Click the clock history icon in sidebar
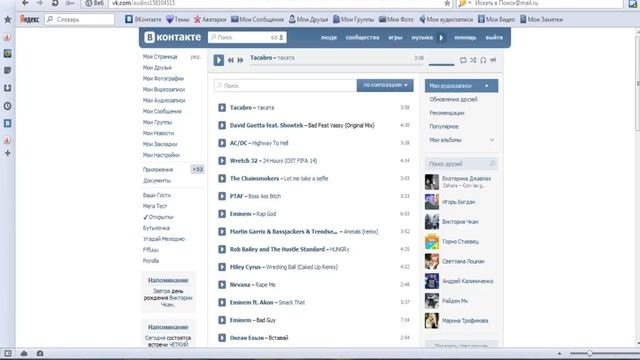The image size is (640, 360). click(7, 106)
